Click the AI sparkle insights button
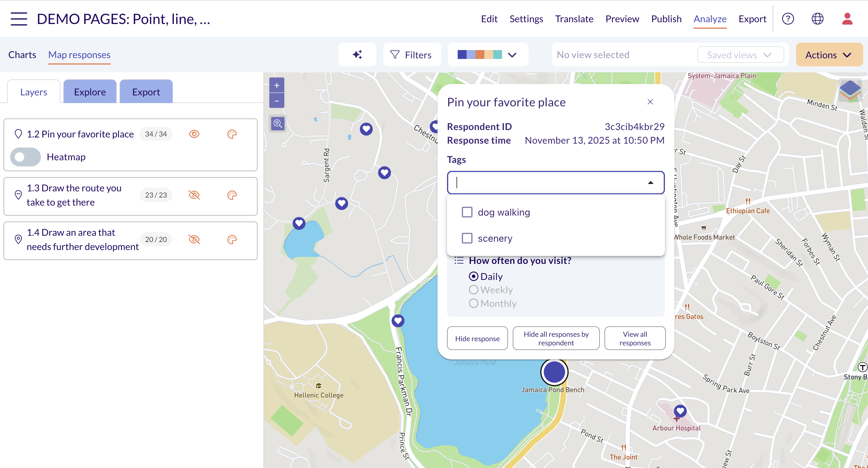 [x=357, y=55]
